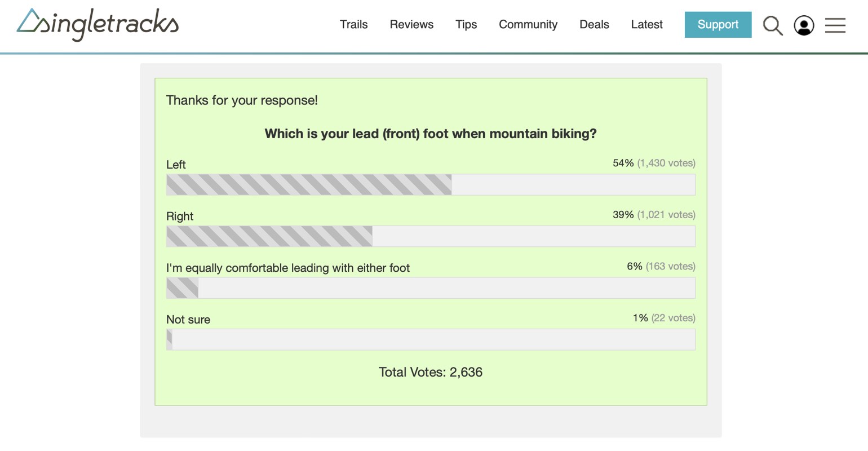Open the Community navigation link
This screenshot has height=451, width=868.
click(528, 25)
